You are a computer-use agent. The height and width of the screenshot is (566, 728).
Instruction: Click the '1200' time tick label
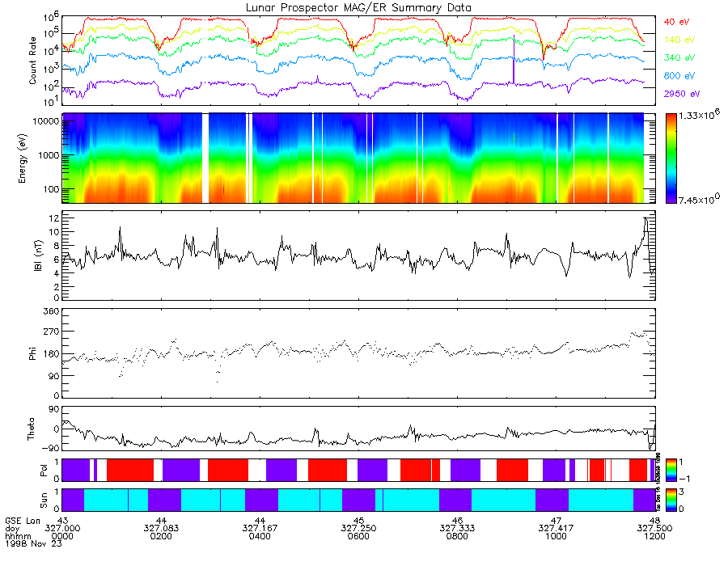point(654,536)
